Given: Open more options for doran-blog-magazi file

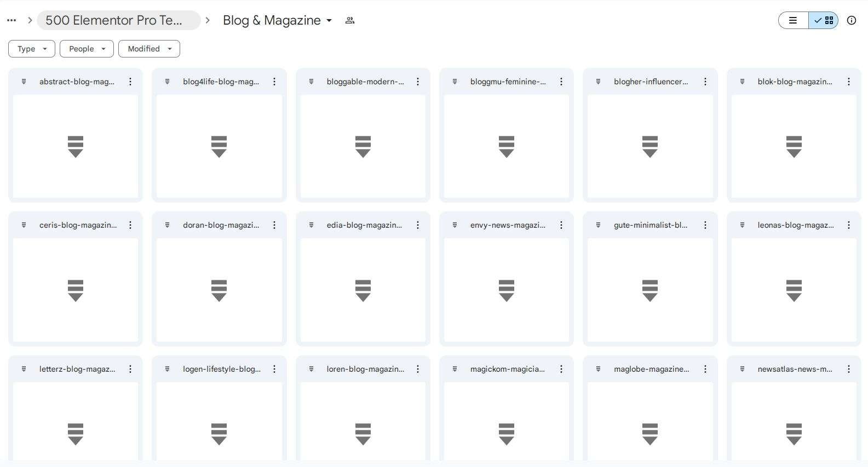Looking at the screenshot, I should point(274,225).
